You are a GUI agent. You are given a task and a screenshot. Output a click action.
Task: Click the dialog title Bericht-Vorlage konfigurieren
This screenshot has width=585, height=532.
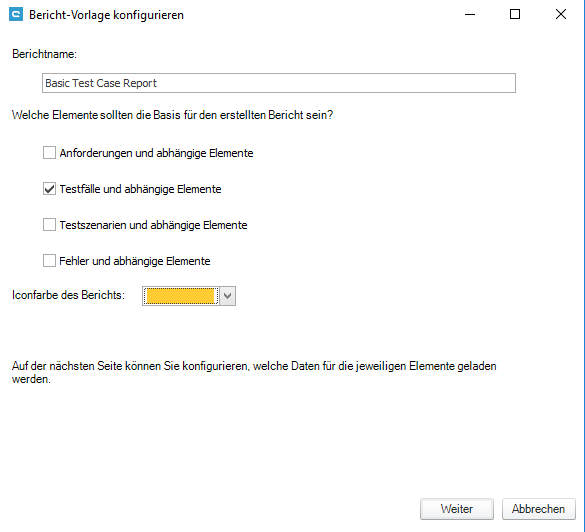click(x=106, y=15)
